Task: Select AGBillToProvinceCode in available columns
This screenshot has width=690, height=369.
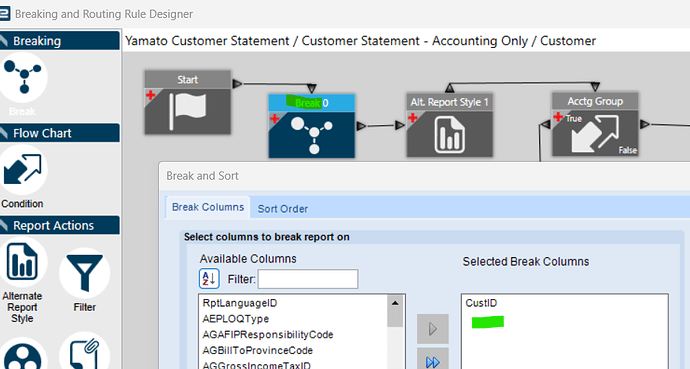Action: coord(257,351)
